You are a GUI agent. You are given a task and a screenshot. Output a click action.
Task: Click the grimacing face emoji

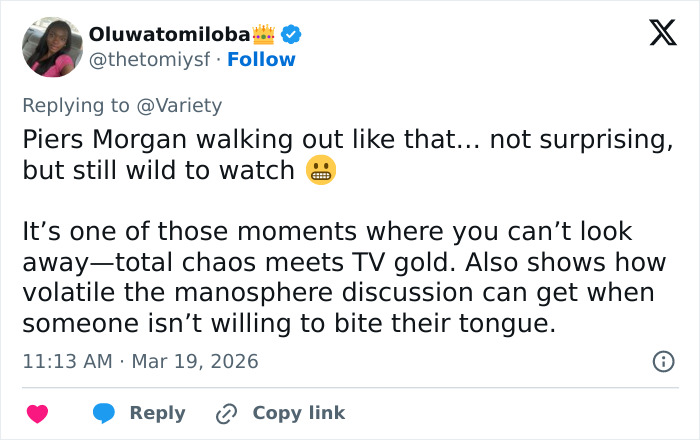pyautogui.click(x=320, y=171)
